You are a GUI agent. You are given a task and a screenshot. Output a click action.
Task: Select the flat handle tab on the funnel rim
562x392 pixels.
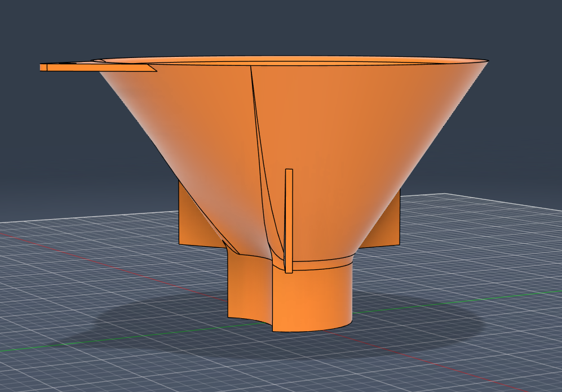tap(98, 67)
